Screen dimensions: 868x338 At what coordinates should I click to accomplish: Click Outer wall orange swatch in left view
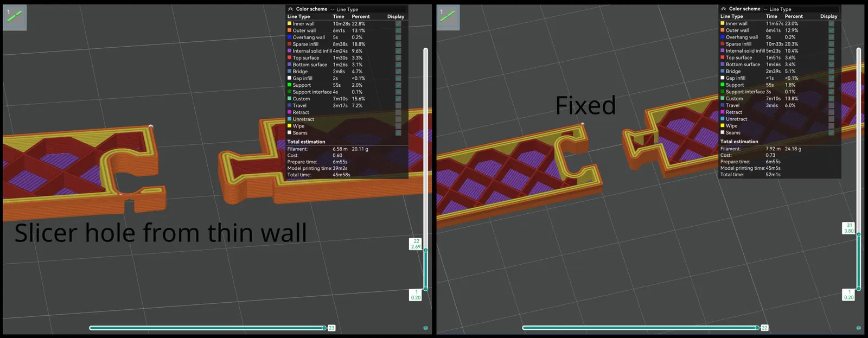click(289, 30)
